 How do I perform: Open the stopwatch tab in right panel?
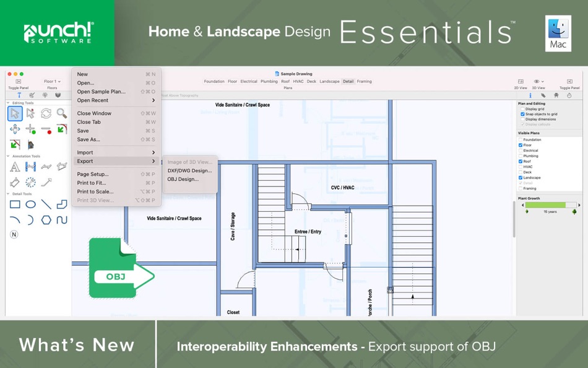click(569, 95)
